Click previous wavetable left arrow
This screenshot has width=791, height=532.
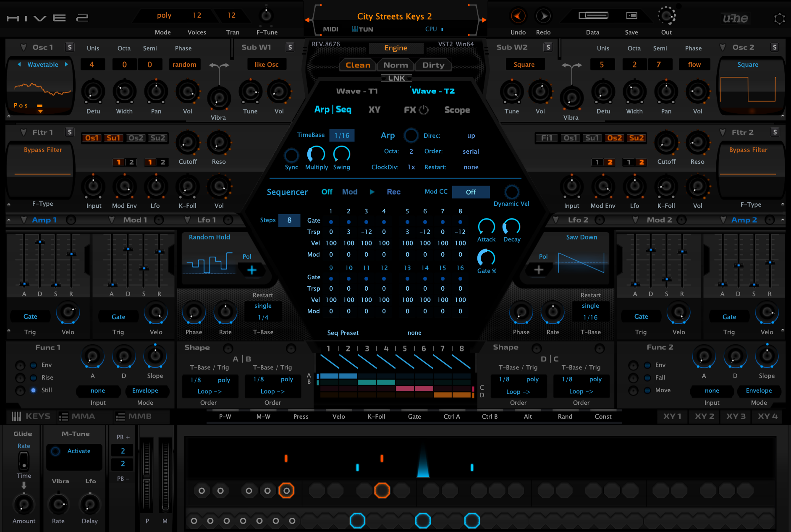[19, 64]
